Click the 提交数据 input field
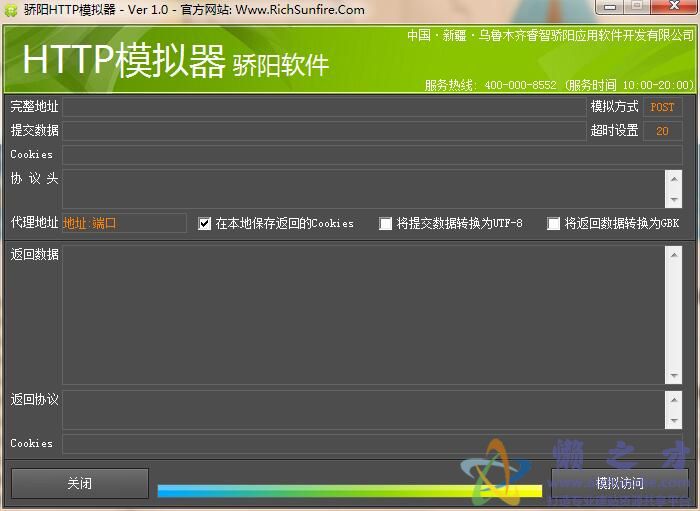 (324, 131)
